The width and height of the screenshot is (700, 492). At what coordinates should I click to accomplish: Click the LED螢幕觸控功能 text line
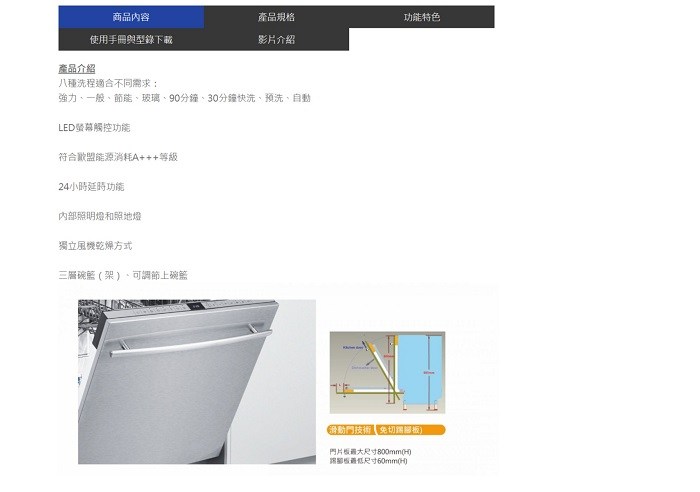click(94, 128)
